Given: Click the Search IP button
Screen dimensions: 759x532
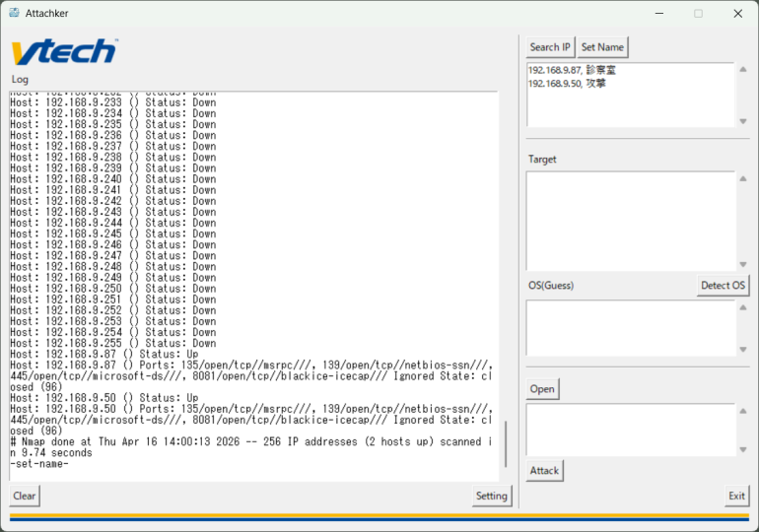Looking at the screenshot, I should click(x=550, y=47).
